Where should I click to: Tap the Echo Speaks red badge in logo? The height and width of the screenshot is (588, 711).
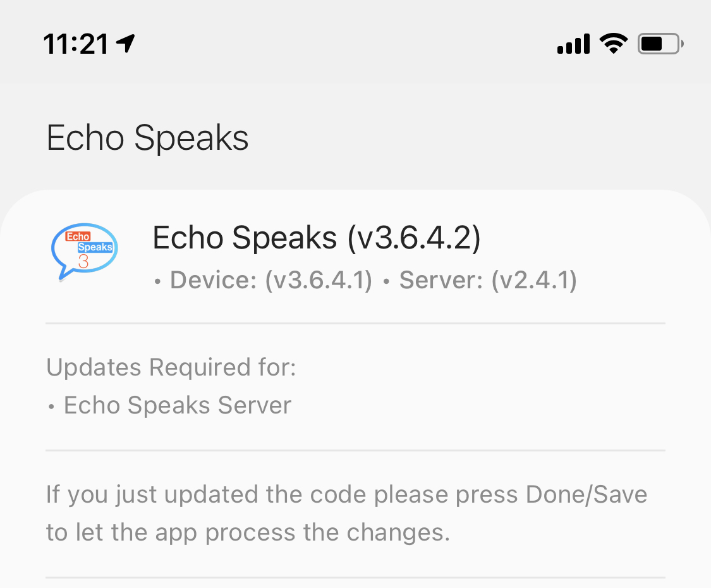tap(79, 237)
